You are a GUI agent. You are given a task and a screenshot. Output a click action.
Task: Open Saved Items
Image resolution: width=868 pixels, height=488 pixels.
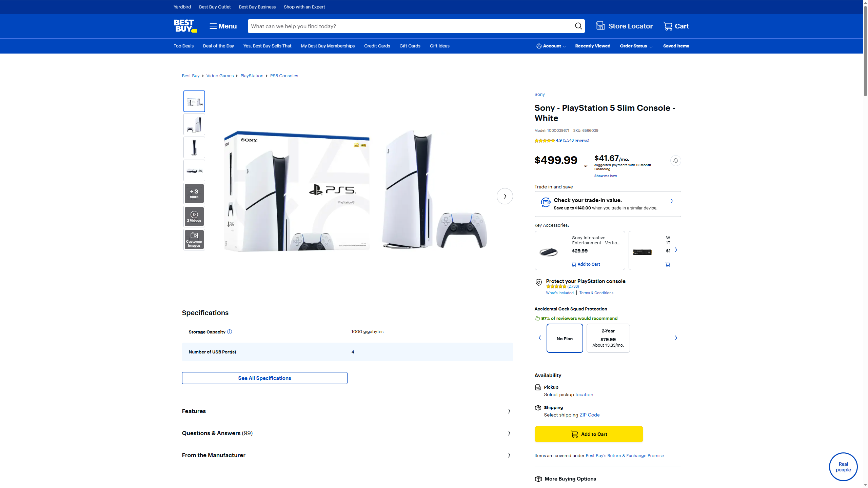[x=676, y=46]
